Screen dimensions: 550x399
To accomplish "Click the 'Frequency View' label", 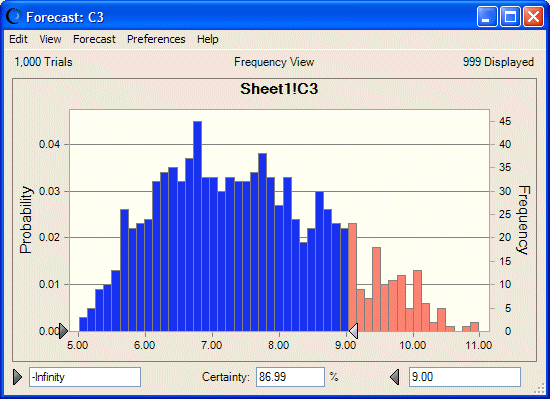I will pyautogui.click(x=274, y=62).
